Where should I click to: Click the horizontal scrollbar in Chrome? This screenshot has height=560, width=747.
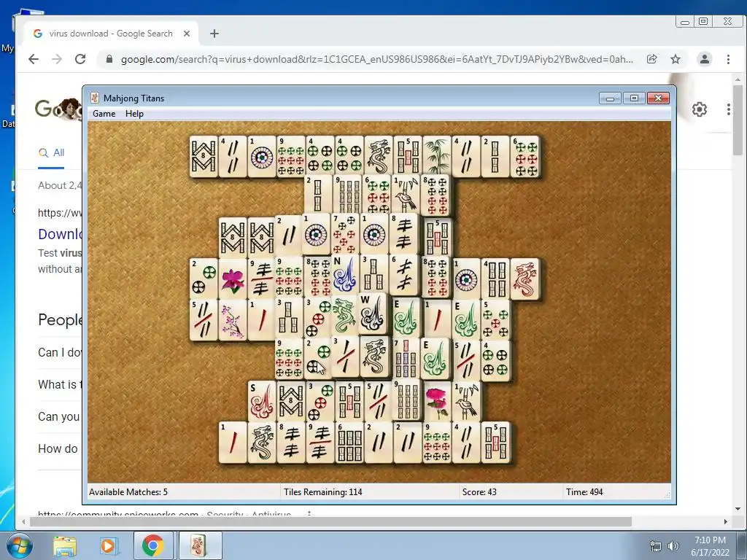pyautogui.click(x=330, y=522)
